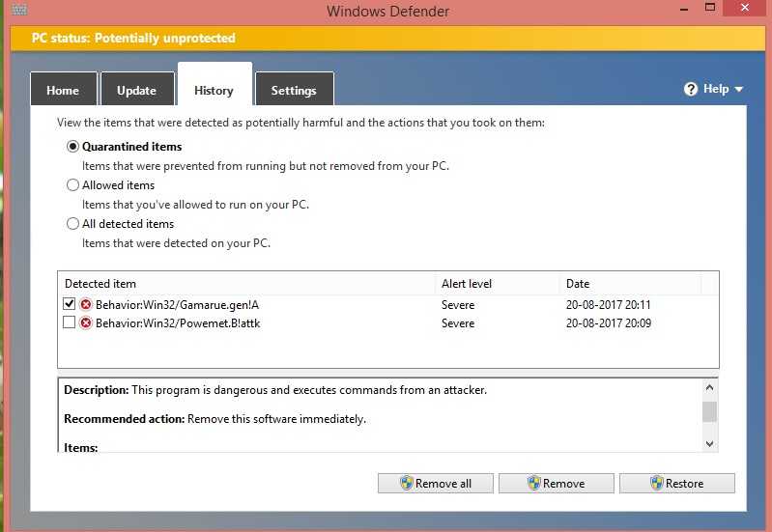Select the Quarantined items radio button

pyautogui.click(x=72, y=147)
